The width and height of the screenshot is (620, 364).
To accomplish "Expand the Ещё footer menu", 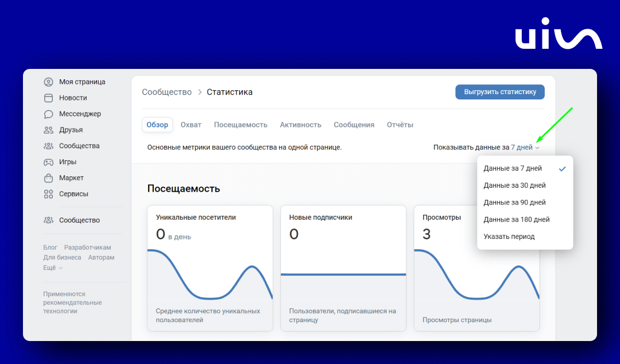I will coord(53,268).
